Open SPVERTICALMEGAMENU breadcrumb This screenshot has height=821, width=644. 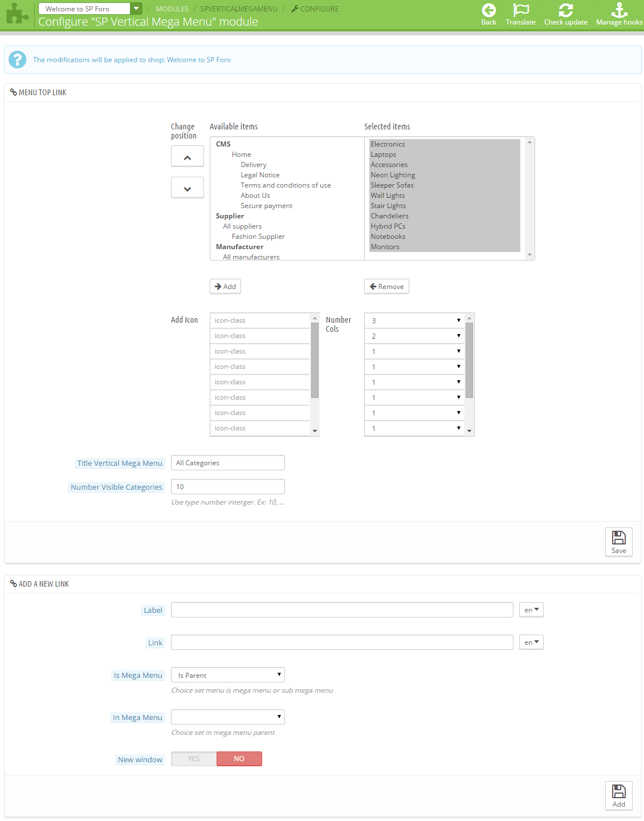click(x=239, y=9)
